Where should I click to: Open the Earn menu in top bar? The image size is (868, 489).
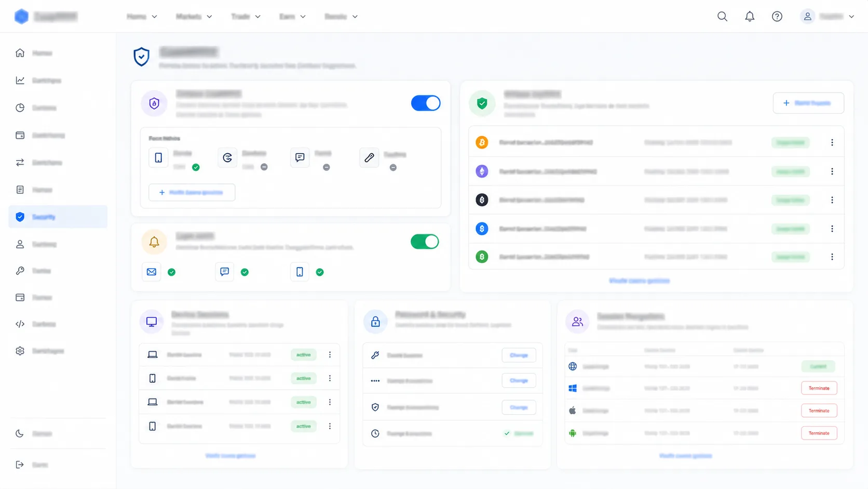(x=292, y=17)
